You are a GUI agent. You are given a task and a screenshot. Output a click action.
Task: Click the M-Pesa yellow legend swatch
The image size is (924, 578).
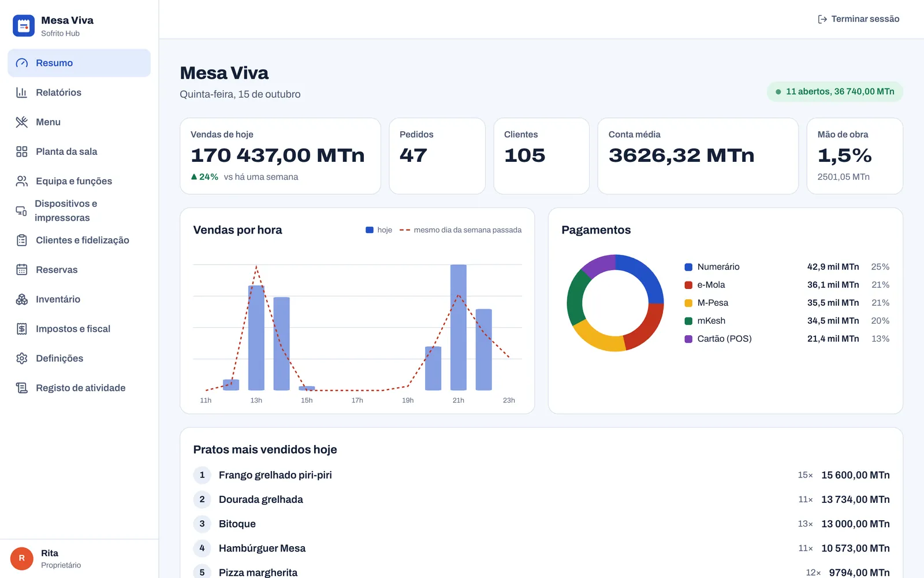click(x=688, y=303)
